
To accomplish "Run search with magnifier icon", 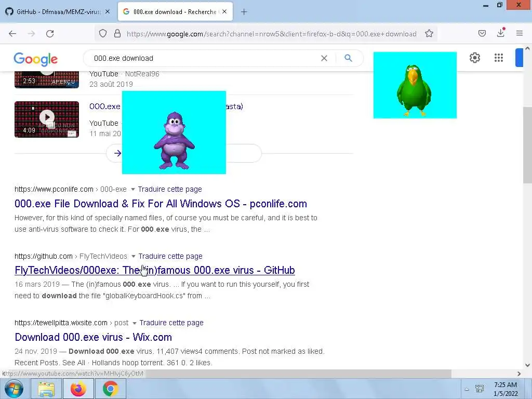I will (348, 58).
